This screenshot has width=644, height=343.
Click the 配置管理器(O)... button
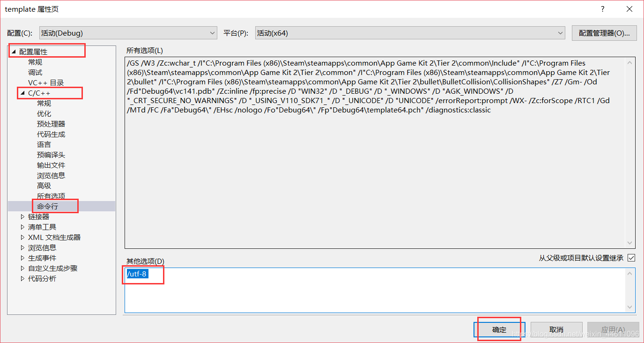click(604, 33)
